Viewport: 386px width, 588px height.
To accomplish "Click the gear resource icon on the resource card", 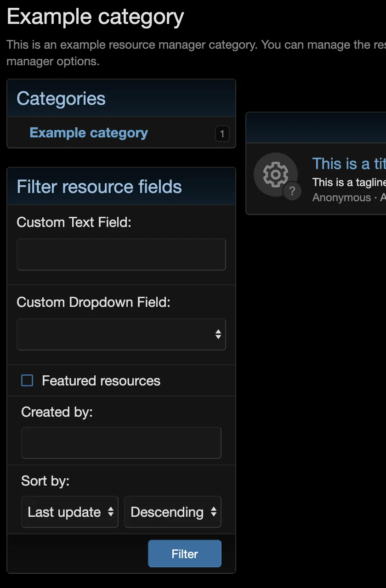I will pos(276,175).
